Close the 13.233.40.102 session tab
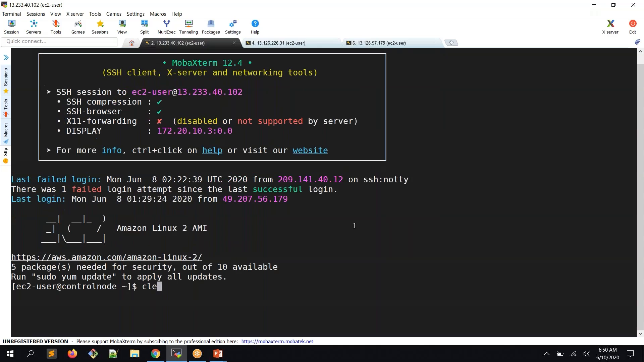Image resolution: width=644 pixels, height=362 pixels. (x=234, y=43)
